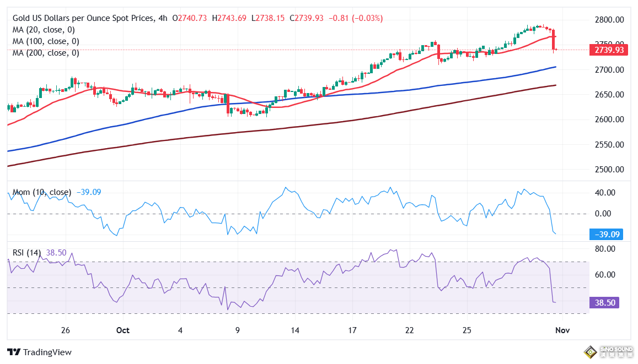
Task: Open the Mom (10, close) indicator legend
Action: click(x=42, y=192)
